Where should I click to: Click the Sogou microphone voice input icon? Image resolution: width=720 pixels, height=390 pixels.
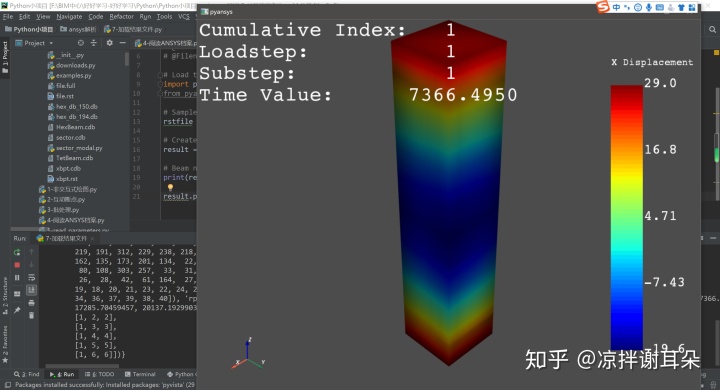(x=649, y=7)
